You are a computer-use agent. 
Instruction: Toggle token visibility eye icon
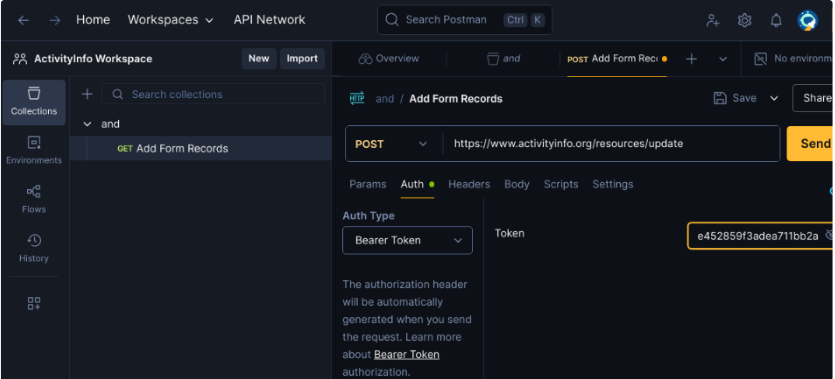point(829,234)
